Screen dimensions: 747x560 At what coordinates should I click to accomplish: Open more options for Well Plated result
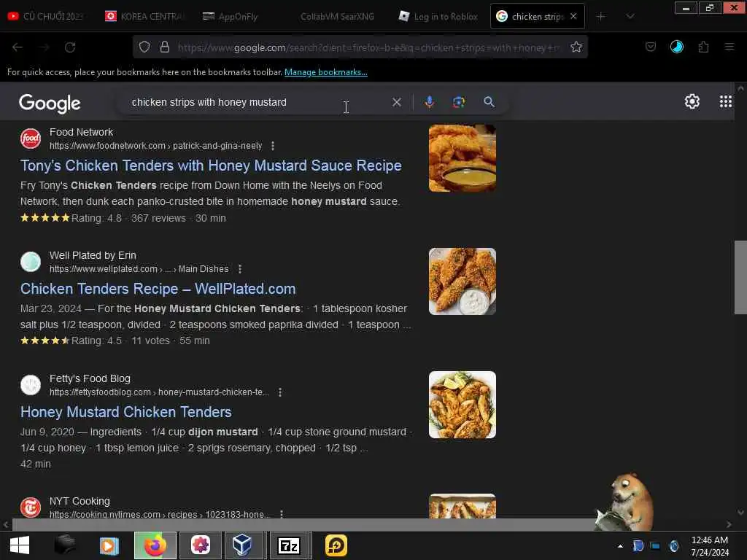click(240, 269)
